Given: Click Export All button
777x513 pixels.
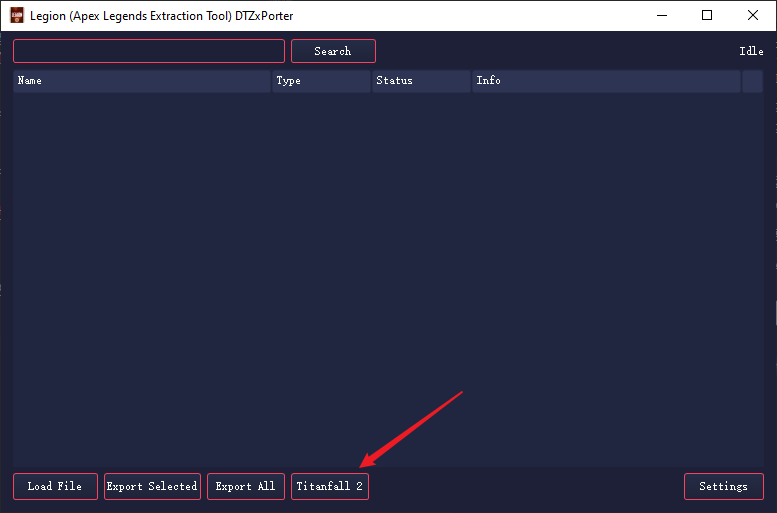Looking at the screenshot, I should click(x=246, y=486).
